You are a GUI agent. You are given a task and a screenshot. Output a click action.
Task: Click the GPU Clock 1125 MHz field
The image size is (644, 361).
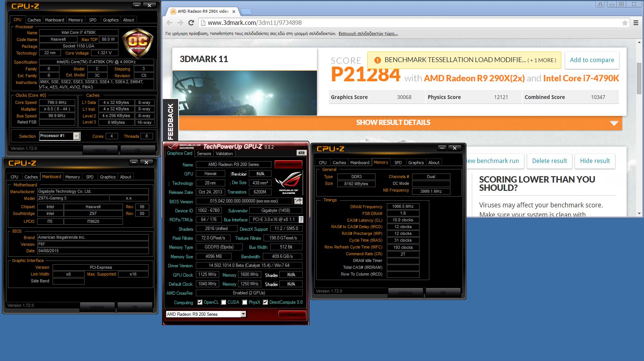207,275
